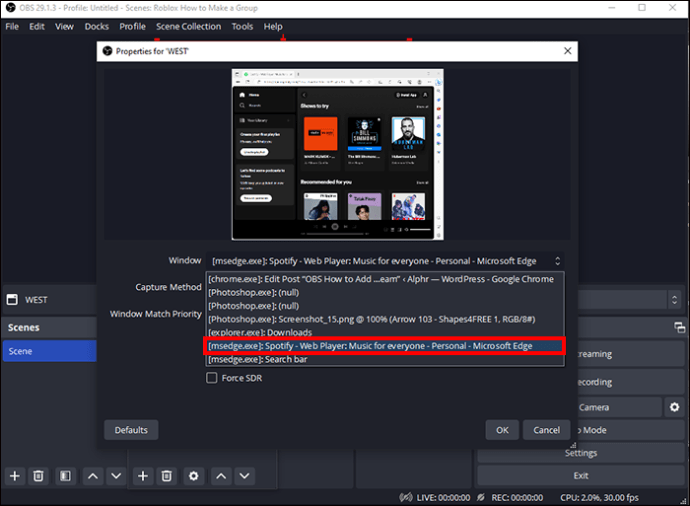This screenshot has width=690, height=506.
Task: Select msedge.exe Spotify Web Player option
Action: [x=385, y=346]
